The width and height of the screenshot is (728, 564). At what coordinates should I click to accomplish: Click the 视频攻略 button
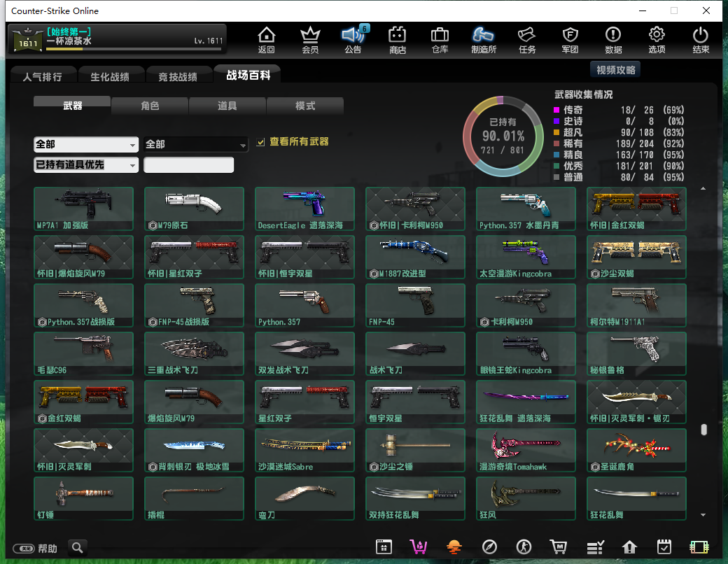pos(615,70)
